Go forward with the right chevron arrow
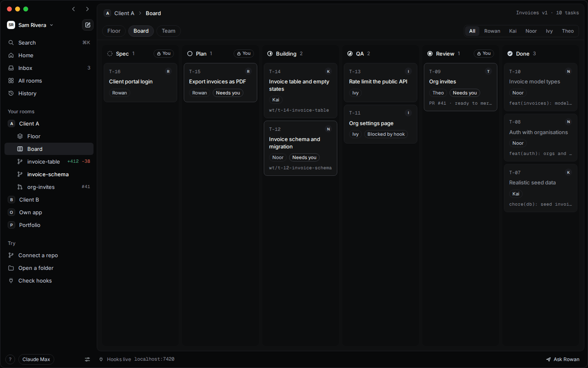 (x=87, y=9)
